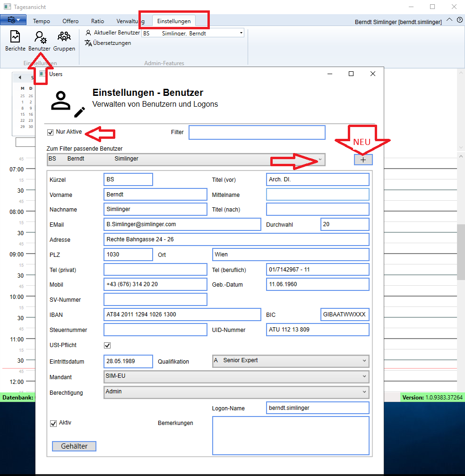465x476 pixels.
Task: Click the Benutzer user settings icon
Action: point(40,40)
